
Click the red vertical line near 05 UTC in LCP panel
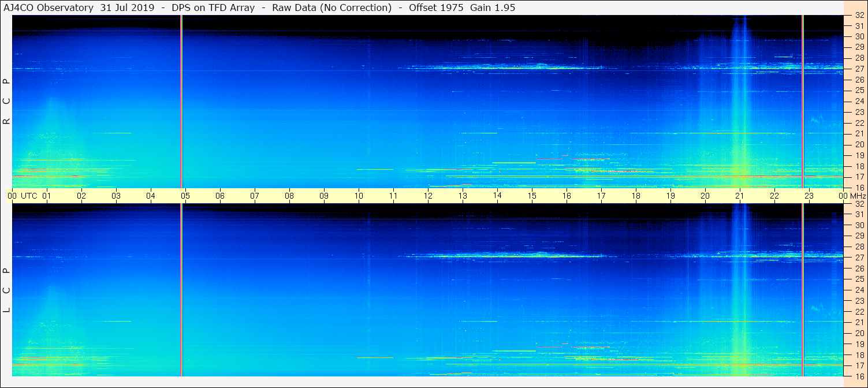(x=181, y=290)
